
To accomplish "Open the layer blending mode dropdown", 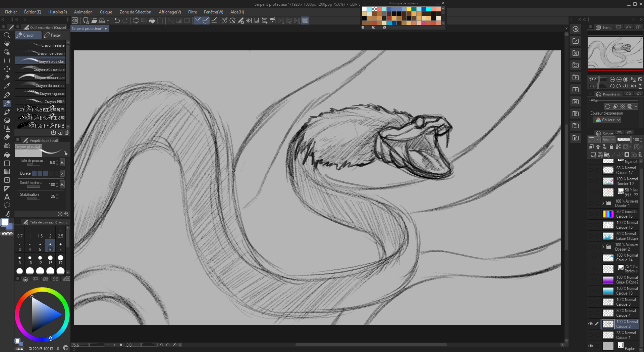I will pos(608,140).
